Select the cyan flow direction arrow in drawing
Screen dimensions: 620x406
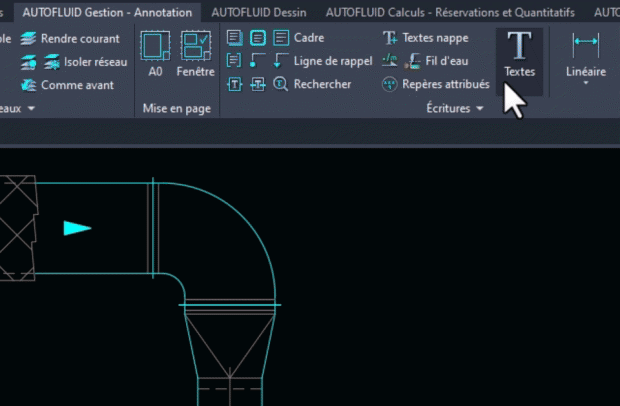point(78,228)
